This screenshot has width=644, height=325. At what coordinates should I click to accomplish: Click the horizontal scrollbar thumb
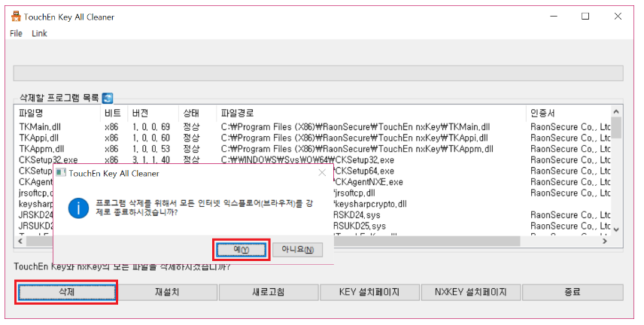[x=273, y=241]
